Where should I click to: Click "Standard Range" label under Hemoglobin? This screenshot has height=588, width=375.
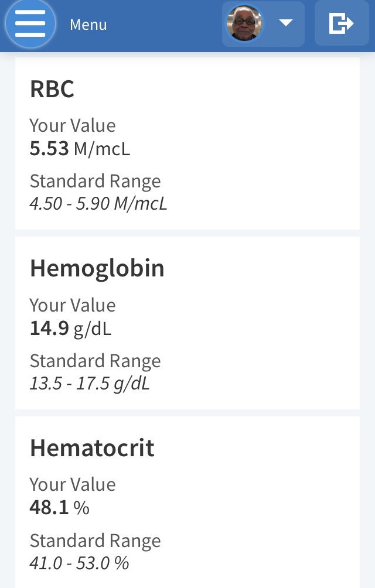click(x=95, y=361)
